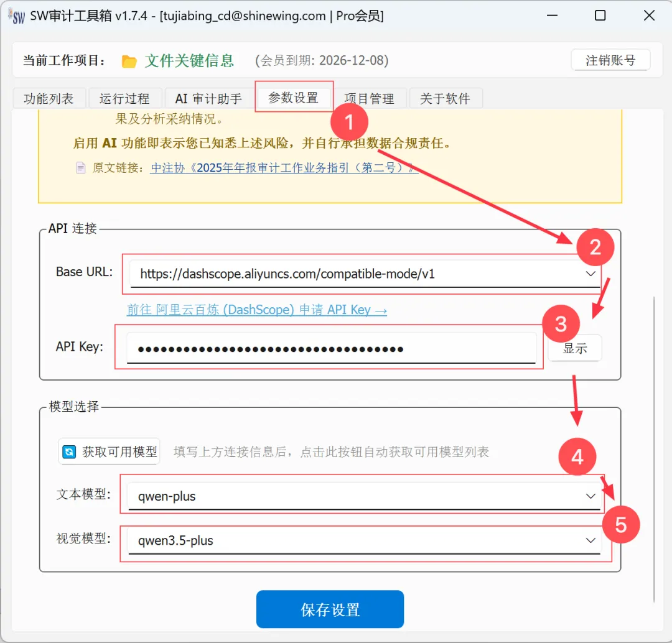672x643 pixels.
Task: Click the 会员到期 2026-12-08 text
Action: pyautogui.click(x=322, y=60)
